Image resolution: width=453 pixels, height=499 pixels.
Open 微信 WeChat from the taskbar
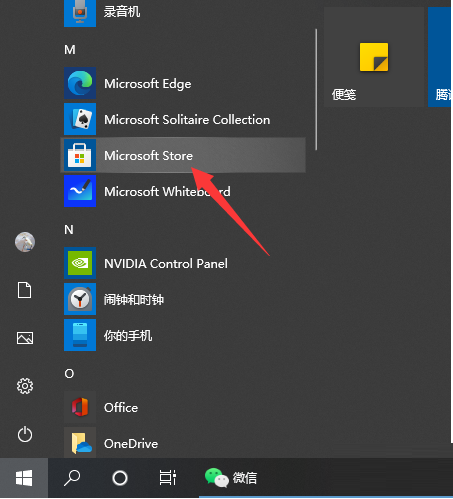coord(231,478)
